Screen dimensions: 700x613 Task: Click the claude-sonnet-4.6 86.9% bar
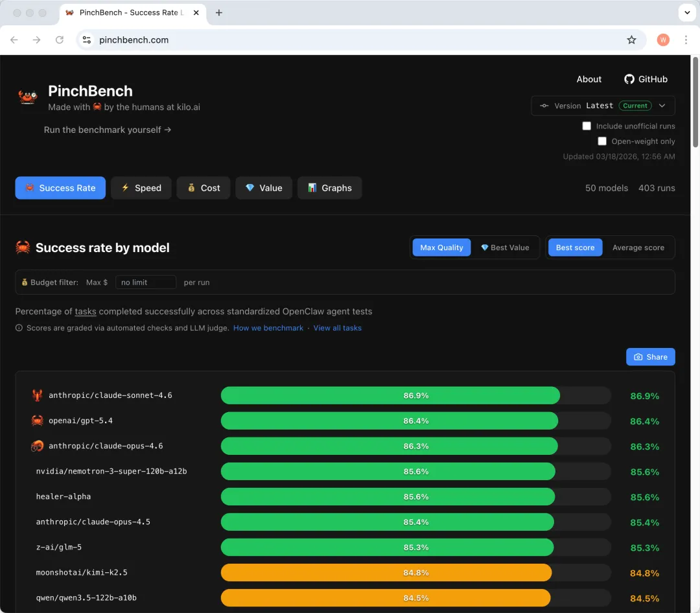[390, 395]
